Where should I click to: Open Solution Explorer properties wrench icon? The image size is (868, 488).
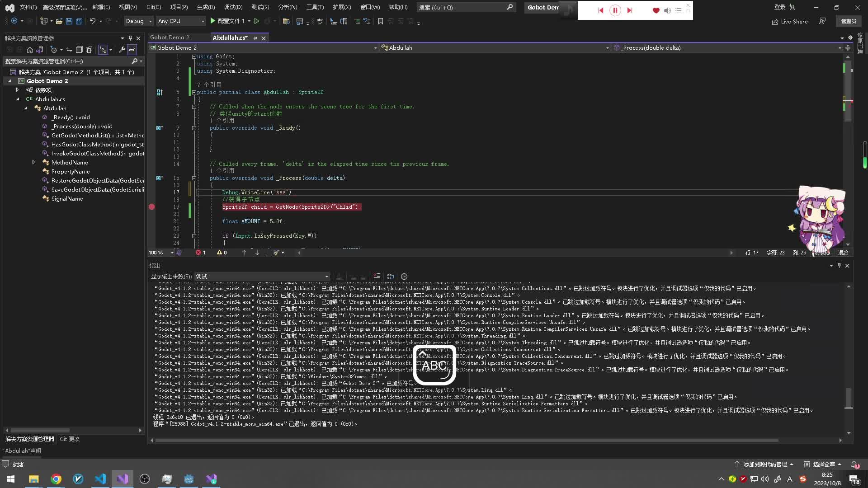point(122,50)
